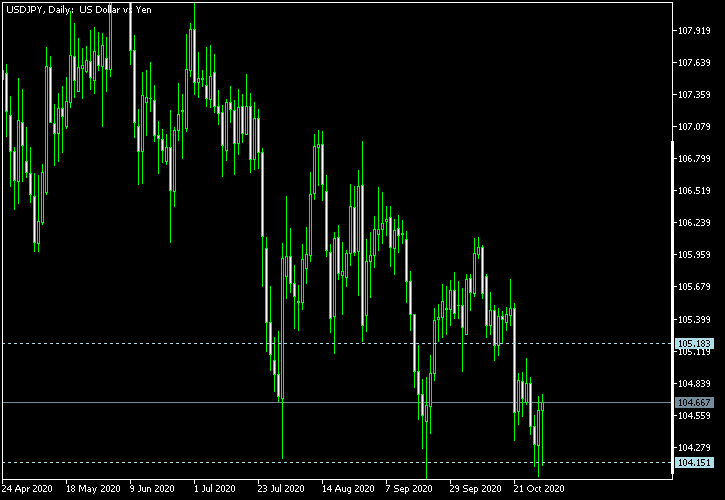The width and height of the screenshot is (725, 500).
Task: Click the 105.679 price scale value
Action: pos(694,287)
